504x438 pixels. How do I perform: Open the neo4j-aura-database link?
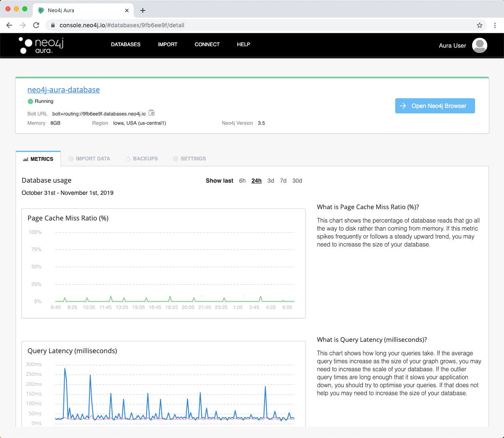(x=63, y=89)
